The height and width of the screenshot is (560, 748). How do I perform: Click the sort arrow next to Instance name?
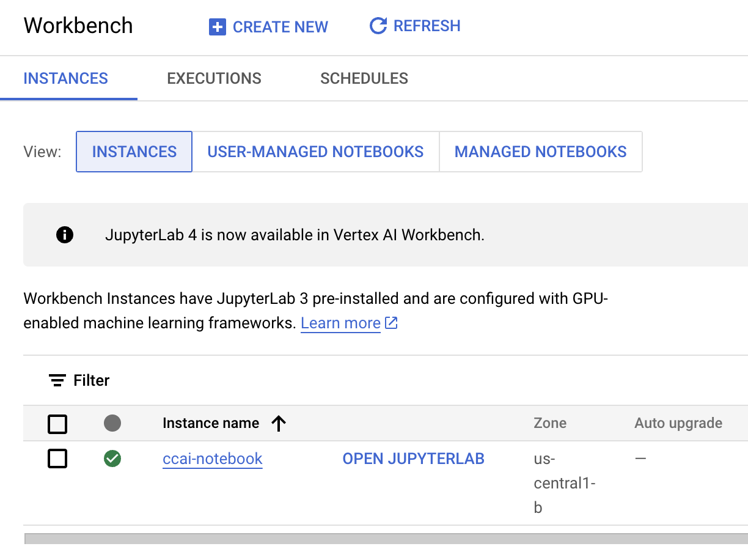pyautogui.click(x=279, y=423)
